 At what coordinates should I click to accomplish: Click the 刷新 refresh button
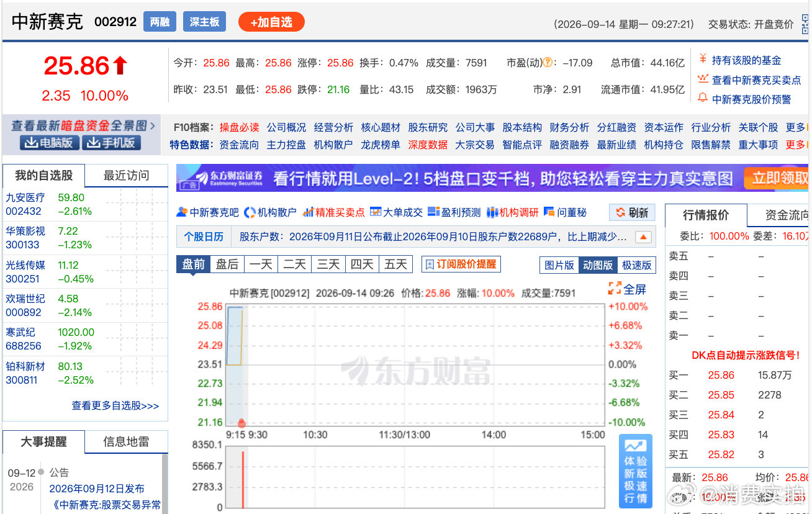[x=632, y=213]
